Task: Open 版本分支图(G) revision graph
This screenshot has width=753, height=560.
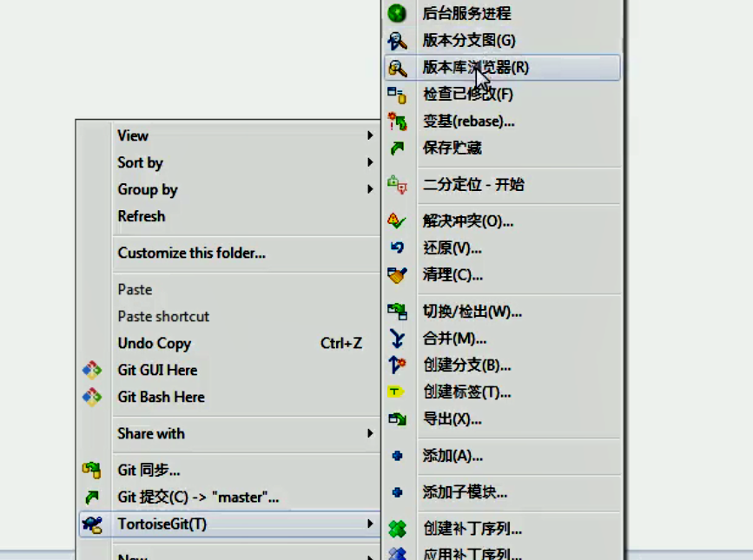Action: [502, 40]
